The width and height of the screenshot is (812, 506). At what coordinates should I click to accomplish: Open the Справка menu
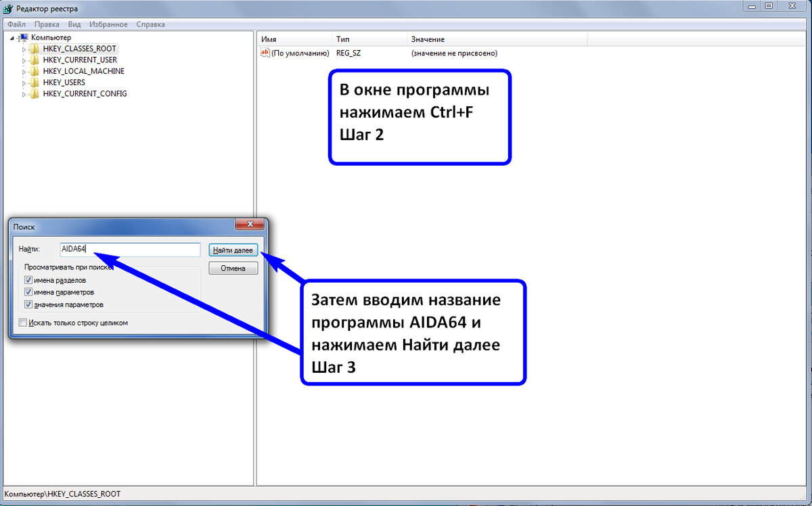coord(150,24)
